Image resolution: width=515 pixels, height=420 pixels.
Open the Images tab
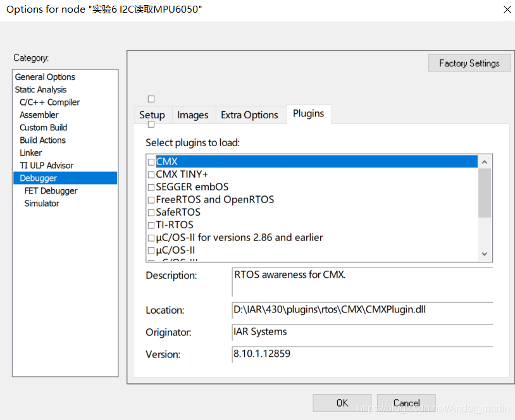[193, 114]
